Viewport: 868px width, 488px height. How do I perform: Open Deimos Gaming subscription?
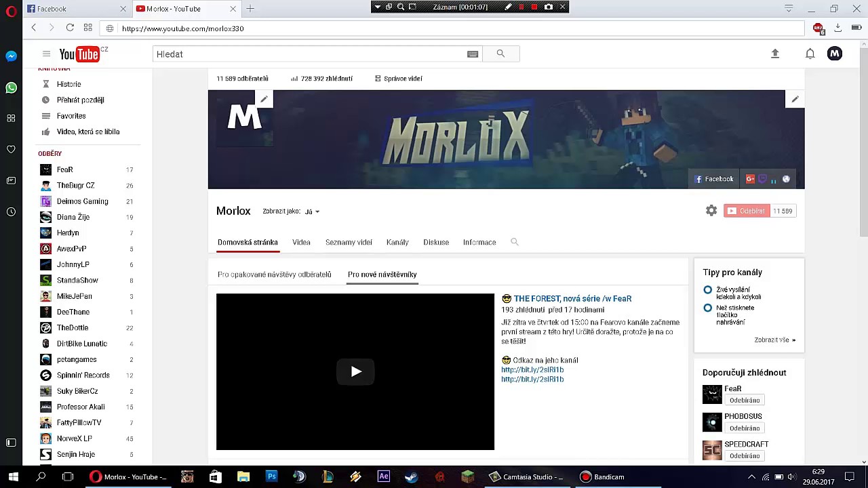(x=83, y=201)
